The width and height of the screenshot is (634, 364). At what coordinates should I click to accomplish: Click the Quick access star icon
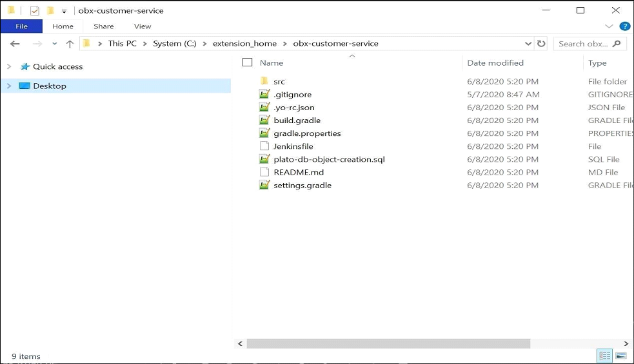(25, 66)
